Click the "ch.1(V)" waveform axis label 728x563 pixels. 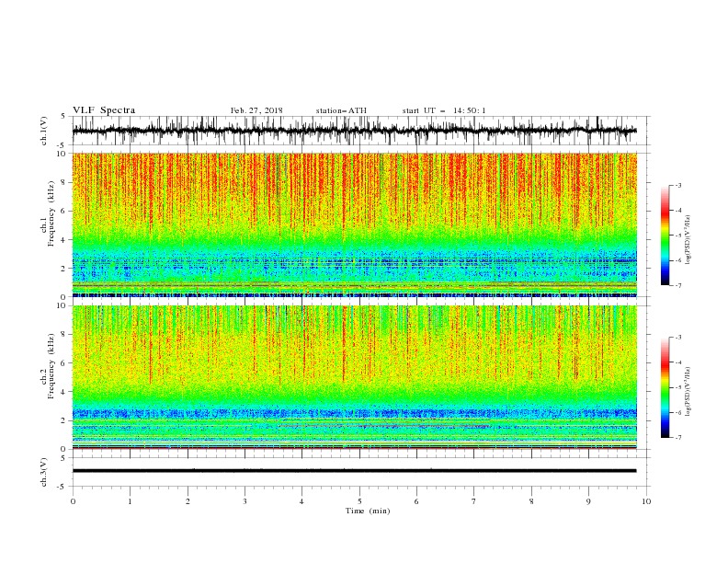tap(44, 131)
